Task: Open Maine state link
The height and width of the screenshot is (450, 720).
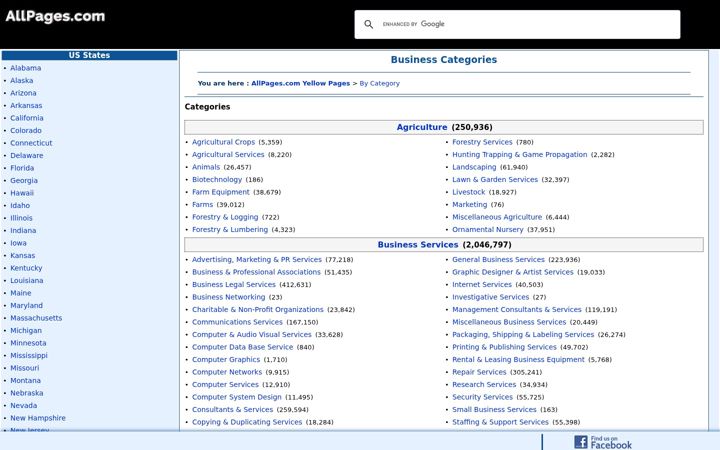Action: (21, 293)
